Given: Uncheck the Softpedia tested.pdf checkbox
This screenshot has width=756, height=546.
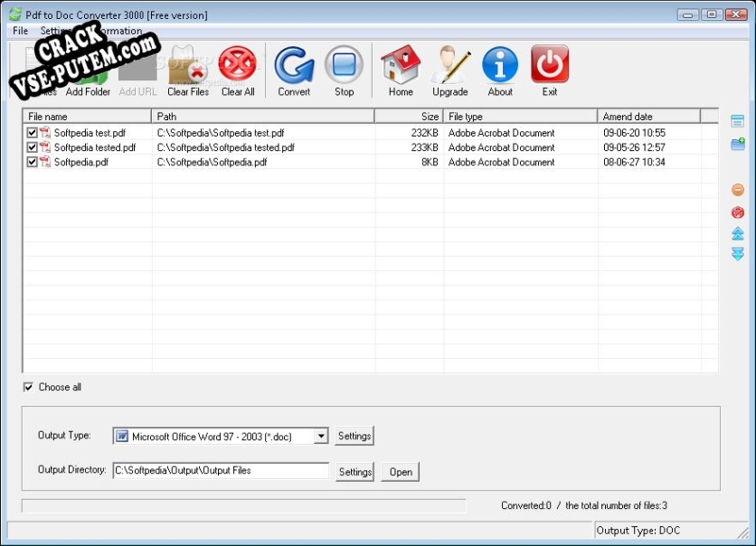Looking at the screenshot, I should (x=32, y=147).
